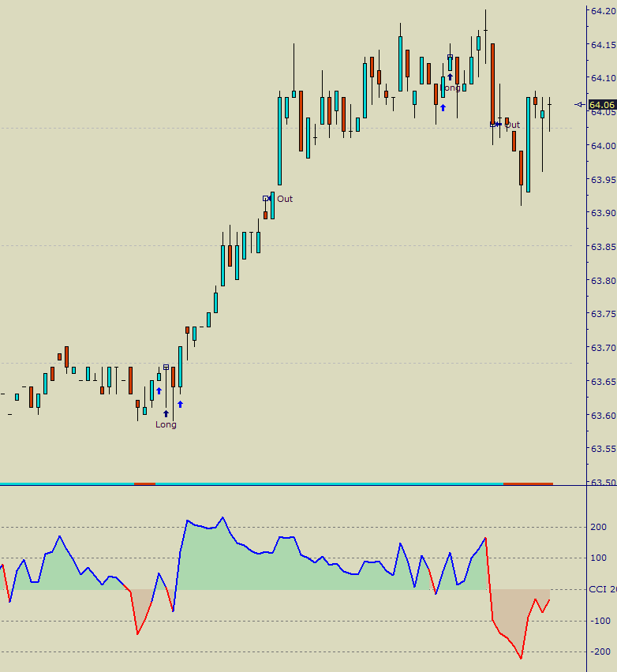
Task: Select the Out label near 63.92
Action: (x=285, y=199)
